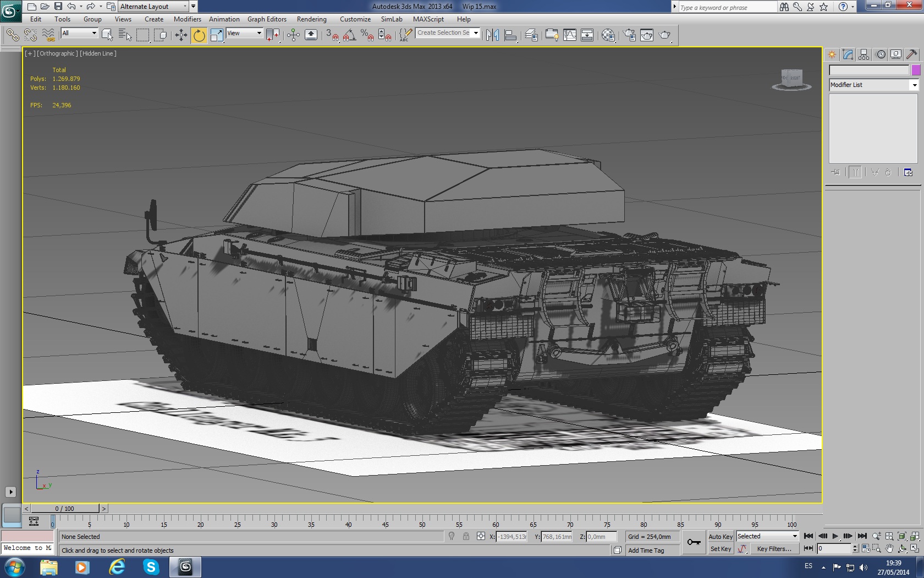Activate the Select and Move tool
The width and height of the screenshot is (924, 578).
pyautogui.click(x=181, y=35)
